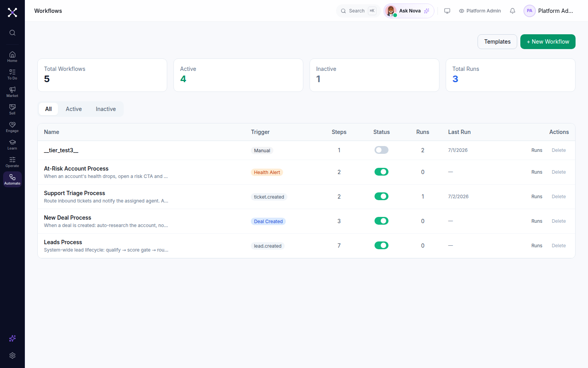The height and width of the screenshot is (368, 588).
Task: Disable the New Deal Process toggle
Action: pyautogui.click(x=381, y=221)
